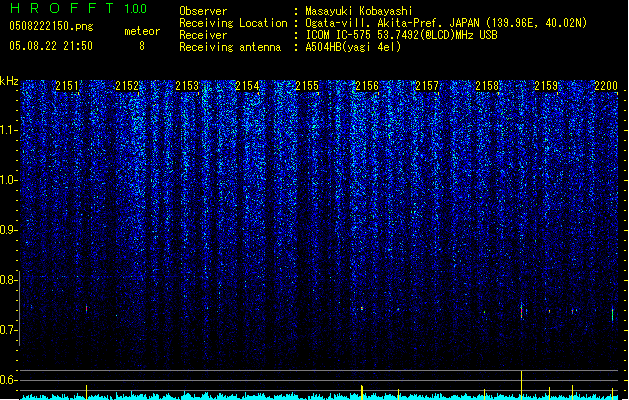Viewport: 629px width, 400px height.
Task: Click the strong red meteor echo before 2159
Action: tap(521, 311)
